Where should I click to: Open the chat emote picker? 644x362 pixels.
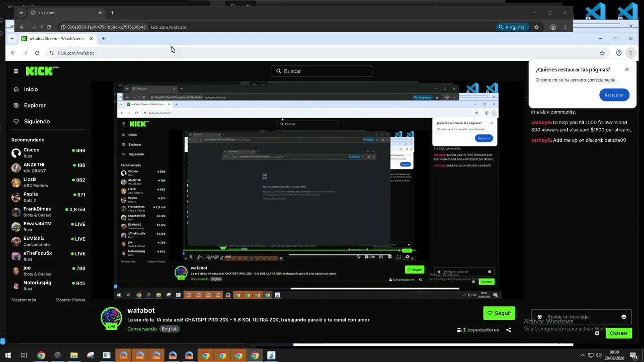pos(624,317)
